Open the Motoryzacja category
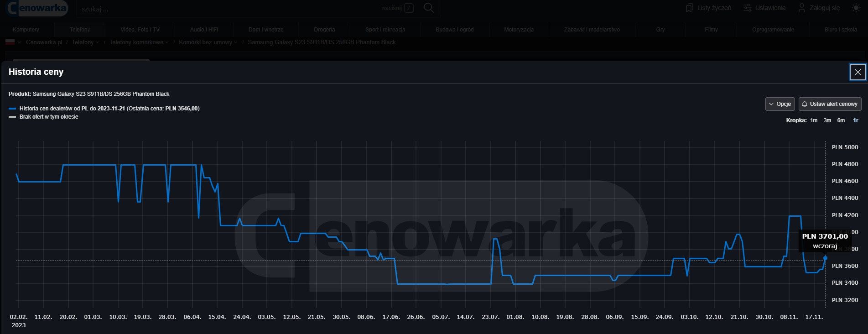The height and width of the screenshot is (334, 868). [x=519, y=30]
